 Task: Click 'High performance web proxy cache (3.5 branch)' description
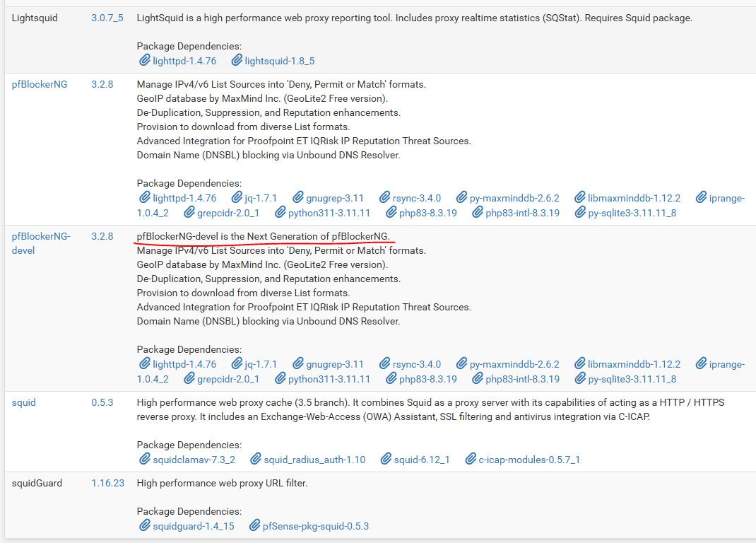click(430, 409)
